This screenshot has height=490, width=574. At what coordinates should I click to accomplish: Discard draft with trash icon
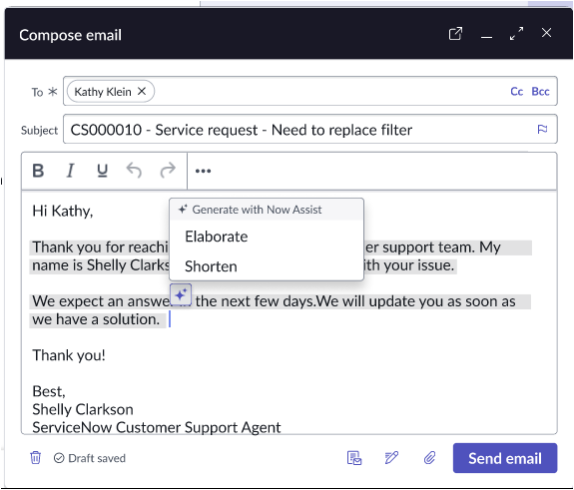[36, 458]
